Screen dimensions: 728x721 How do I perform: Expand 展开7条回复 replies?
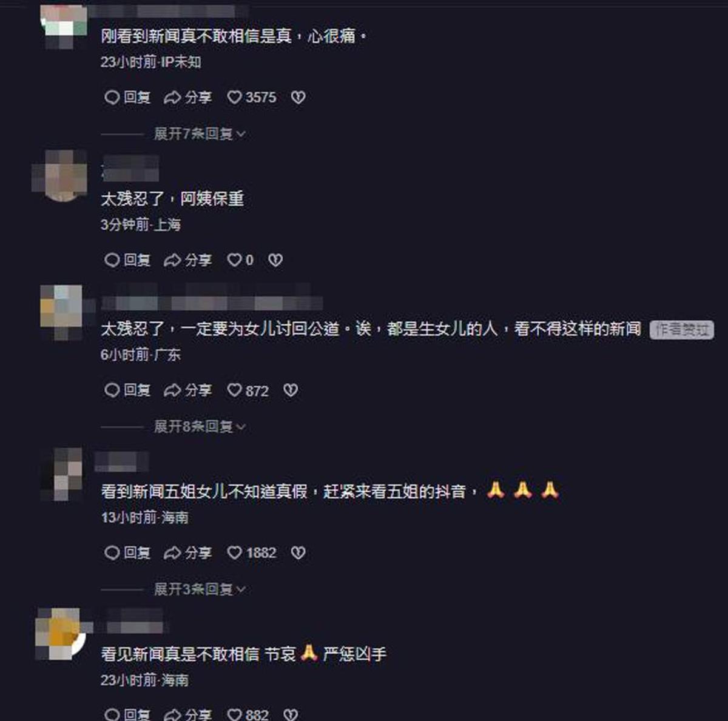(200, 133)
